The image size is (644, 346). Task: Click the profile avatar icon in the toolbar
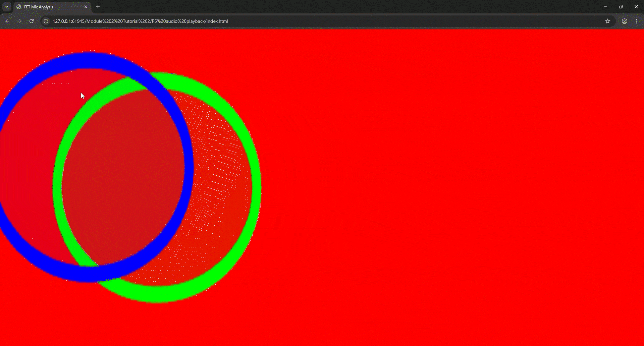(x=625, y=21)
